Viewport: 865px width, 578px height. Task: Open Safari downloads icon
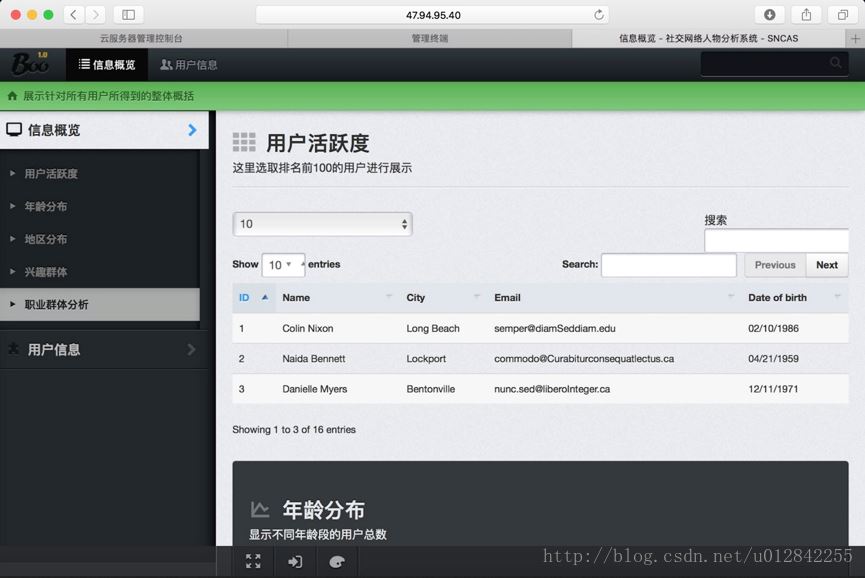tap(770, 15)
